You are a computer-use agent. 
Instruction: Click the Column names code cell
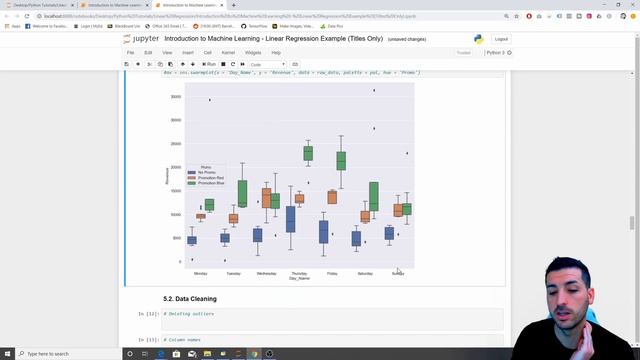click(x=333, y=340)
